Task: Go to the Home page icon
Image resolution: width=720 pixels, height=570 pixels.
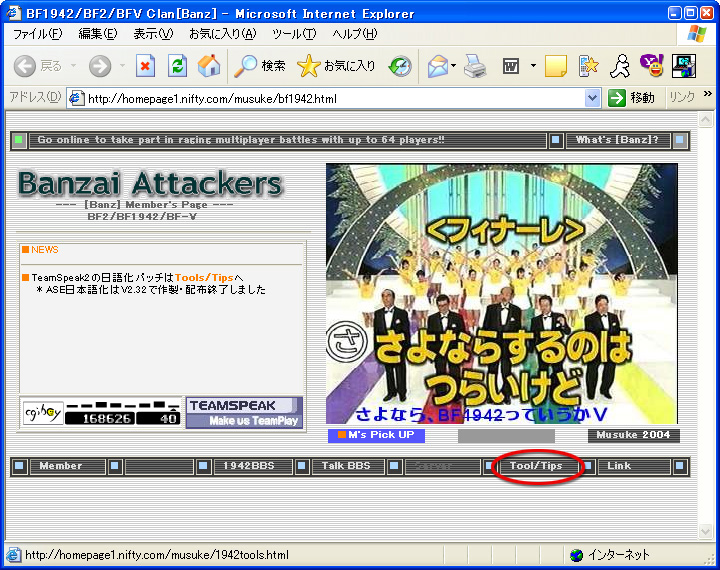Action: (x=209, y=66)
